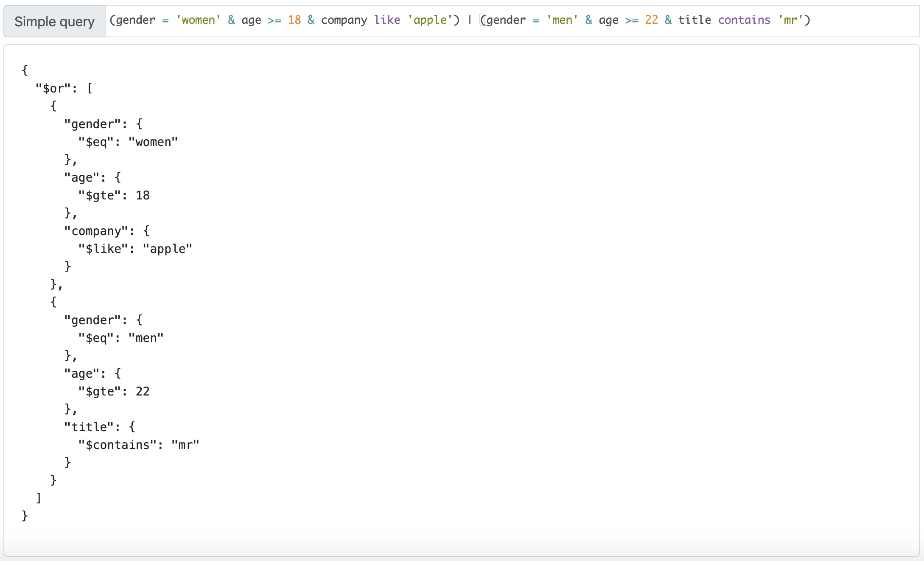This screenshot has width=924, height=561.
Task: Click the word title in the query
Action: [x=694, y=20]
